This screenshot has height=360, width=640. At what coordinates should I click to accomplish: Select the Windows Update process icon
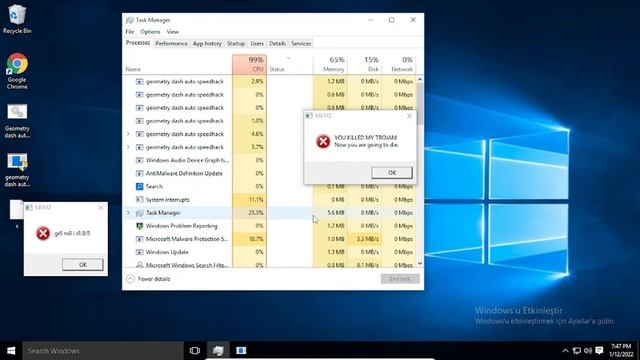click(140, 252)
